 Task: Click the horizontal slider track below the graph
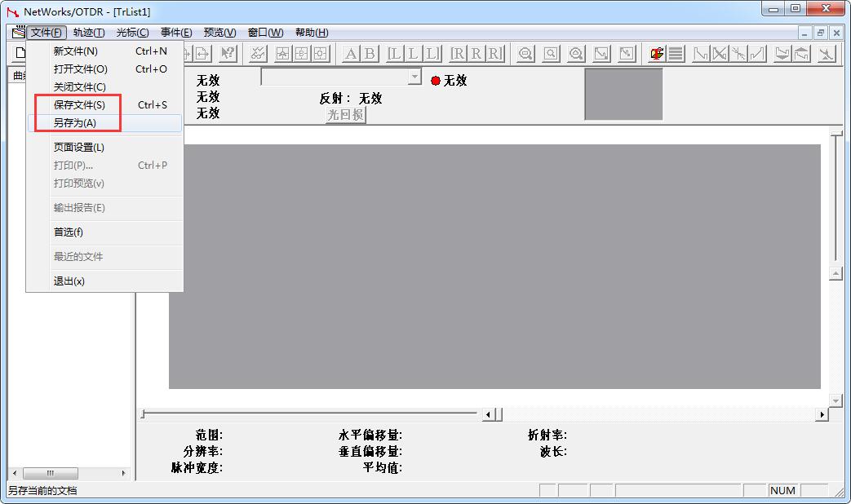tap(310, 414)
